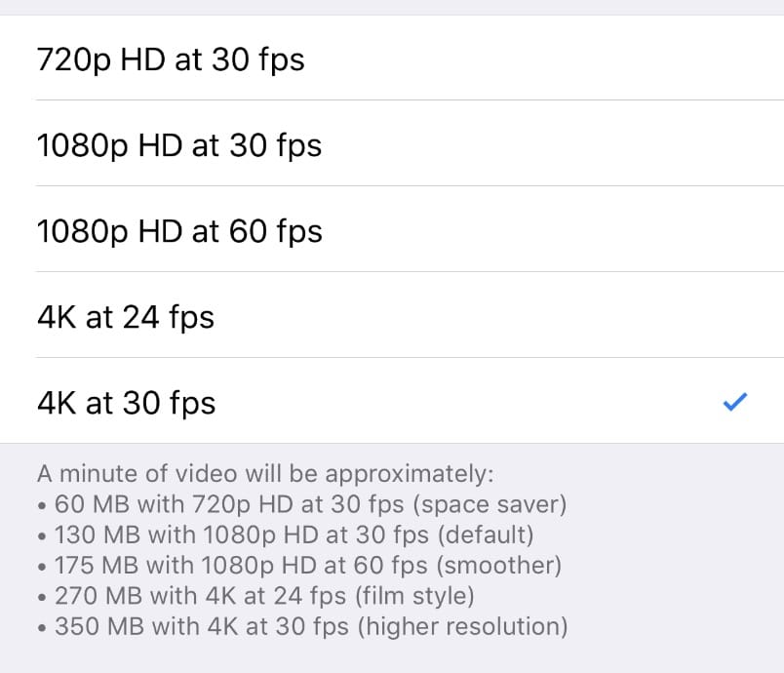Click the '(smoother)' text in the footer
The image size is (784, 673).
(497, 565)
